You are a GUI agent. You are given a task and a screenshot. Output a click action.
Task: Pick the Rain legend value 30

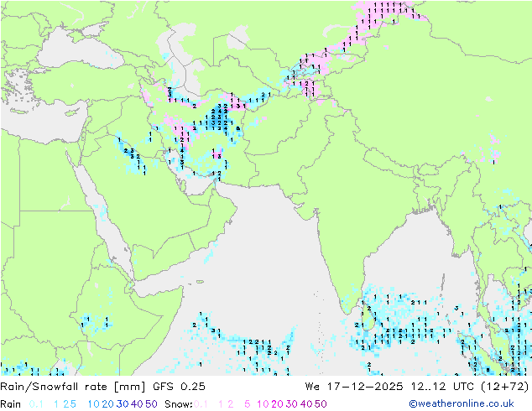pyautogui.click(x=123, y=404)
